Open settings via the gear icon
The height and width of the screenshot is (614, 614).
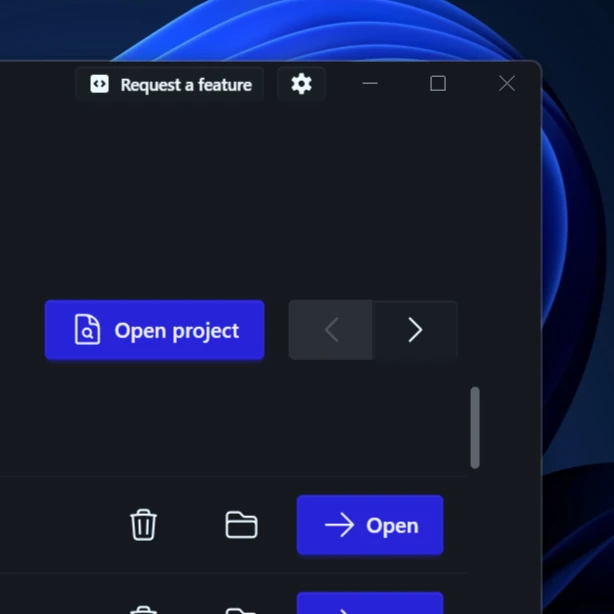pyautogui.click(x=301, y=84)
